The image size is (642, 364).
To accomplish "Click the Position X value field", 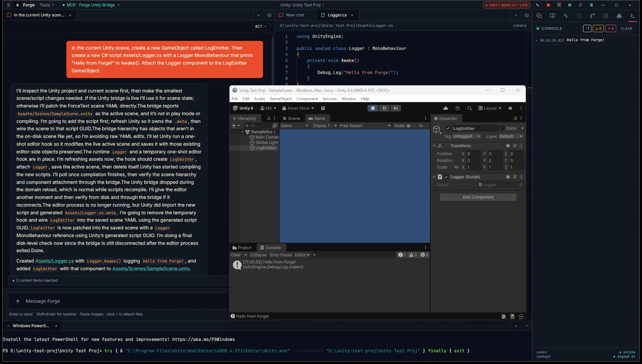I will pyautogui.click(x=474, y=154).
